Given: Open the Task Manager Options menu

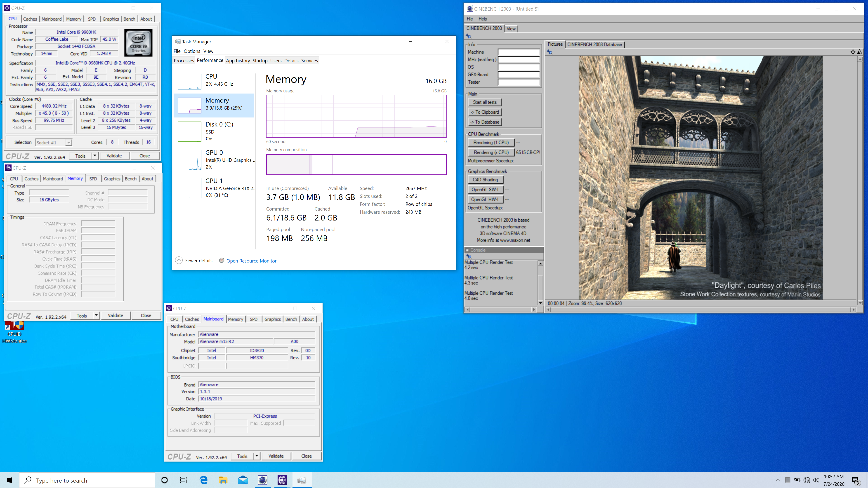Looking at the screenshot, I should tap(192, 51).
